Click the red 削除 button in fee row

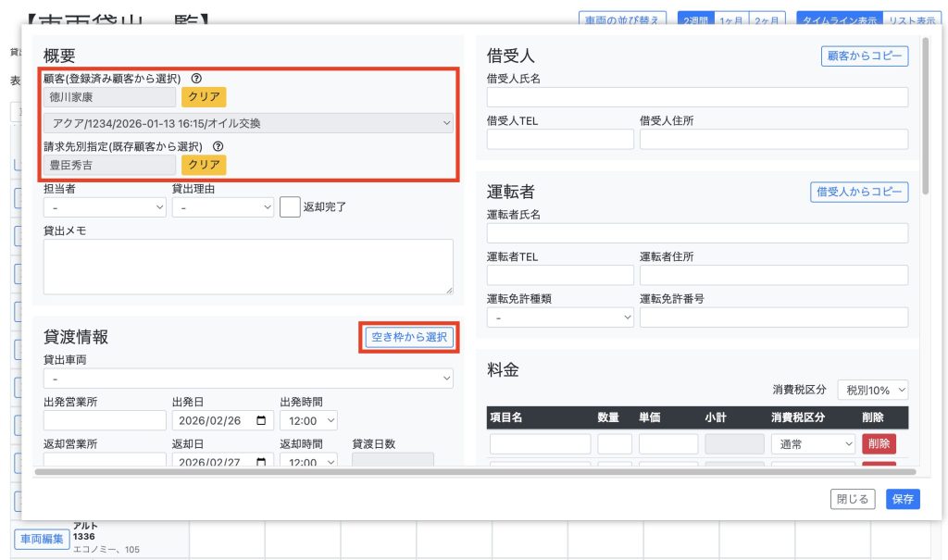coord(879,444)
